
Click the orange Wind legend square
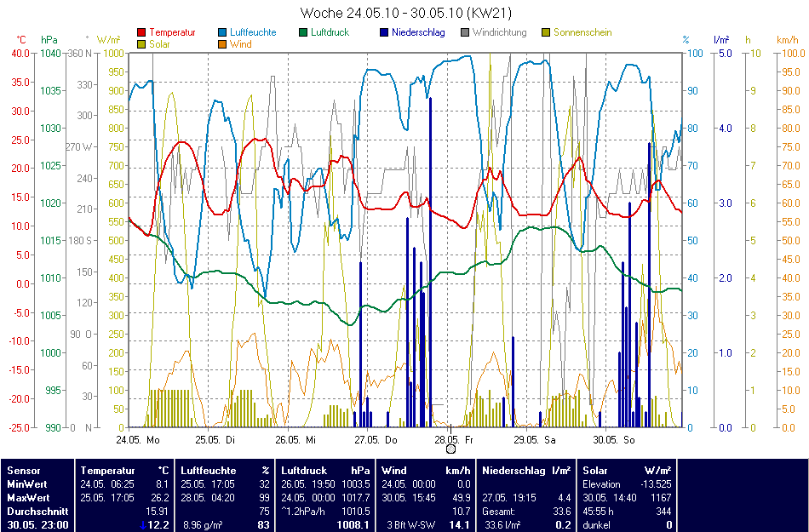pyautogui.click(x=223, y=44)
